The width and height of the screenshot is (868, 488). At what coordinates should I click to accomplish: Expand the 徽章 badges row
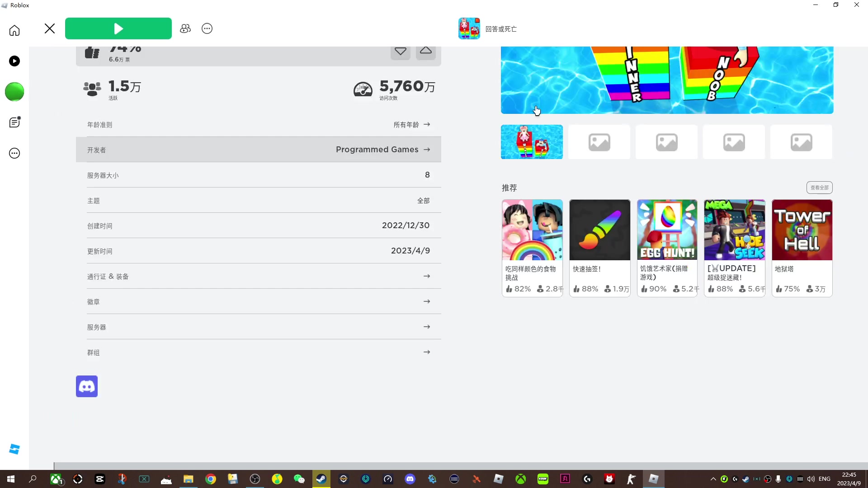click(x=259, y=301)
